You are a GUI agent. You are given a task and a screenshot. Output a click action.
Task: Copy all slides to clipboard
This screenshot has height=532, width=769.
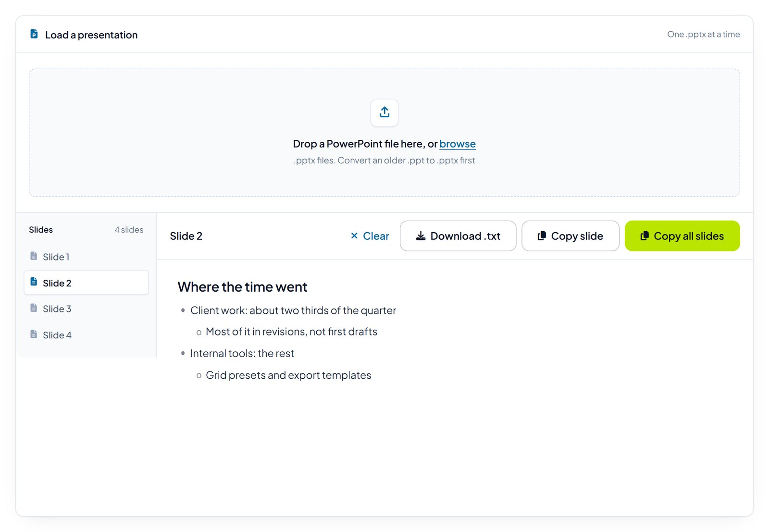tap(682, 236)
